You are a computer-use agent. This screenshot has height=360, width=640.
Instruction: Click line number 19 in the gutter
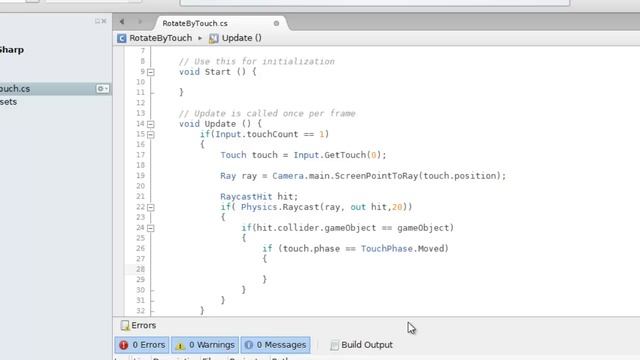point(140,176)
